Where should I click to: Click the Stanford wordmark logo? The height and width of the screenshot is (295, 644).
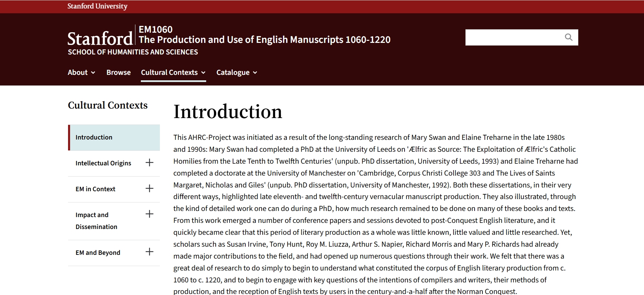point(100,38)
